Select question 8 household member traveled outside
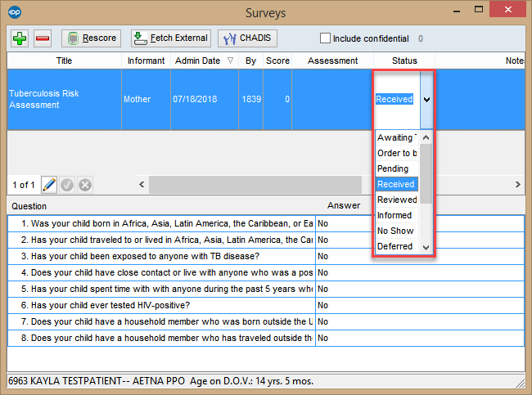Viewport: 532px width, 395px height. (x=161, y=338)
